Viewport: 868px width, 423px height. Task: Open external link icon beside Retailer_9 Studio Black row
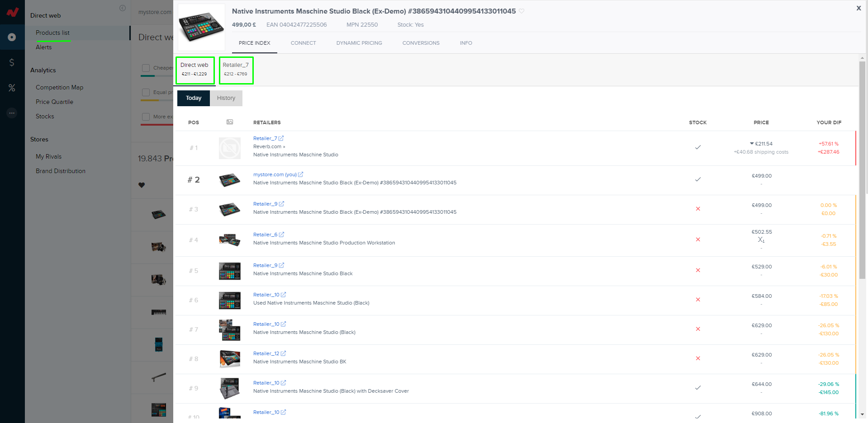tap(281, 265)
